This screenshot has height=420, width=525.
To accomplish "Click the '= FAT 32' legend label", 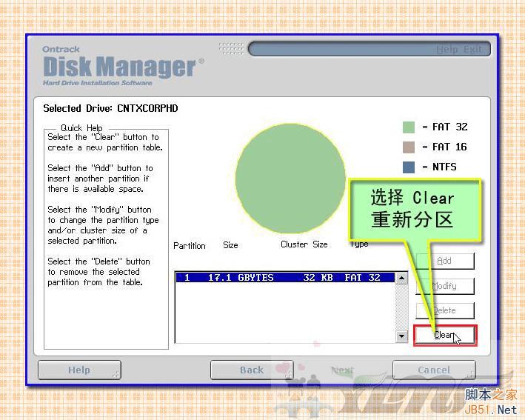I will click(x=444, y=127).
